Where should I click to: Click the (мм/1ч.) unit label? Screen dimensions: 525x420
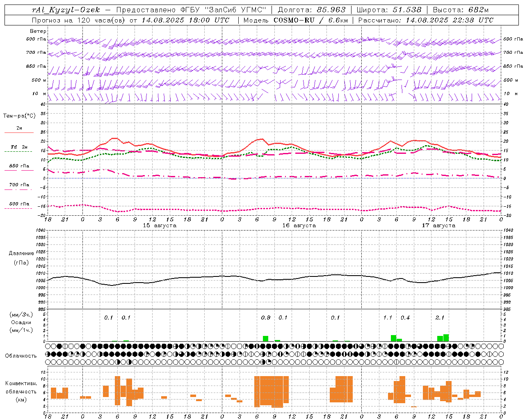[x=21, y=330]
